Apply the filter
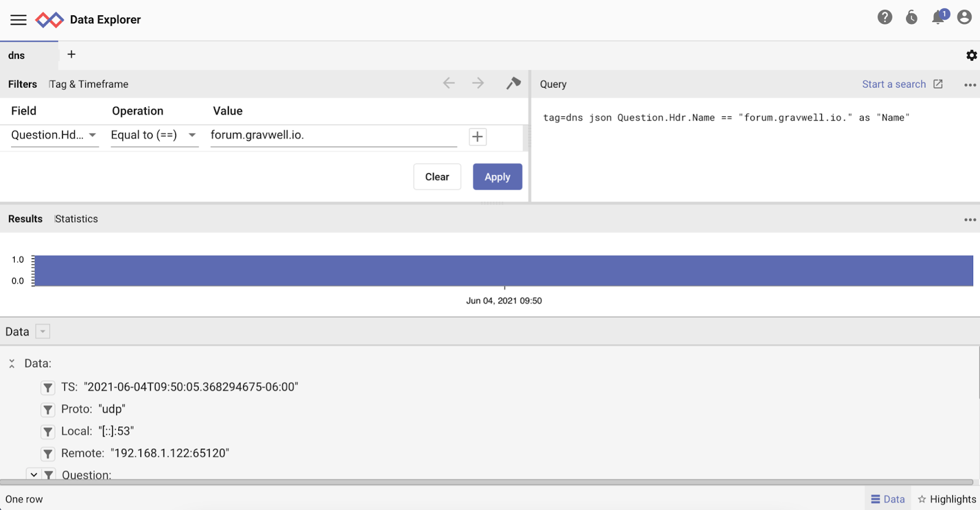The image size is (980, 510). coord(497,177)
